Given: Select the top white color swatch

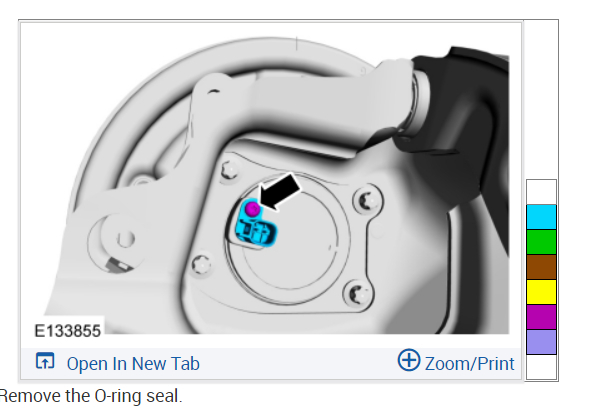Looking at the screenshot, I should click(x=541, y=192).
